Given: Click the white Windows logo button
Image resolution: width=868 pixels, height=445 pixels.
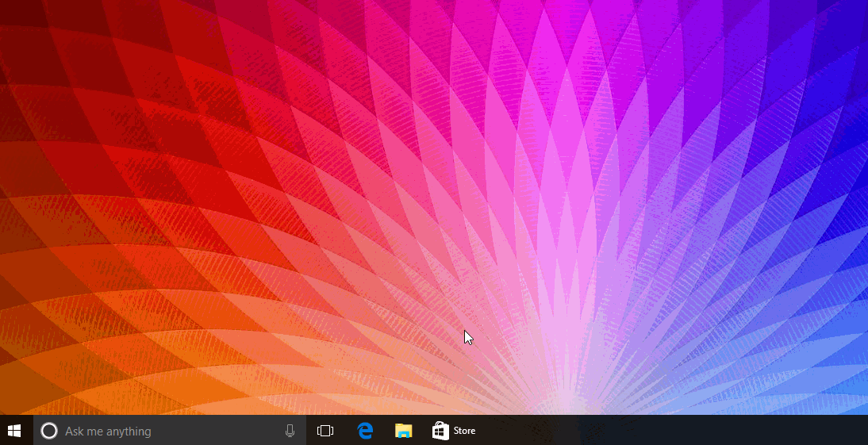Looking at the screenshot, I should coord(14,431).
